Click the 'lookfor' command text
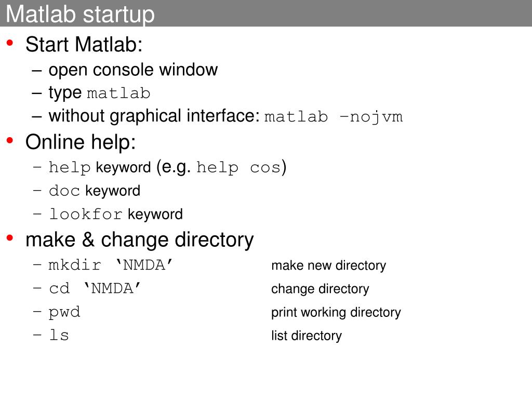532x399 pixels. point(86,214)
